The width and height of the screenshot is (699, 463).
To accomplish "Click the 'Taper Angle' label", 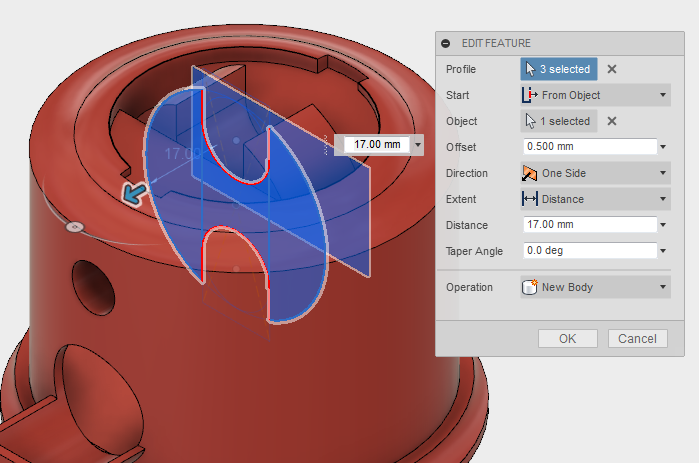I will coord(474,251).
